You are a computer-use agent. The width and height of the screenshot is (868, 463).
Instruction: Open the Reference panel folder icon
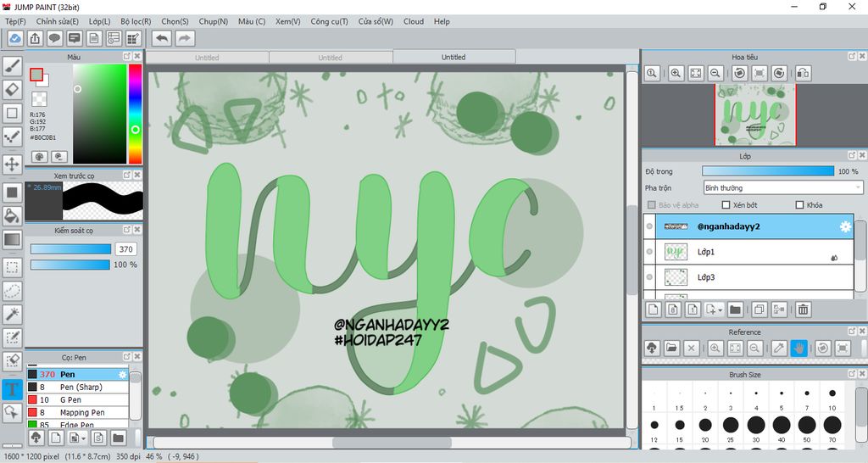tap(671, 348)
